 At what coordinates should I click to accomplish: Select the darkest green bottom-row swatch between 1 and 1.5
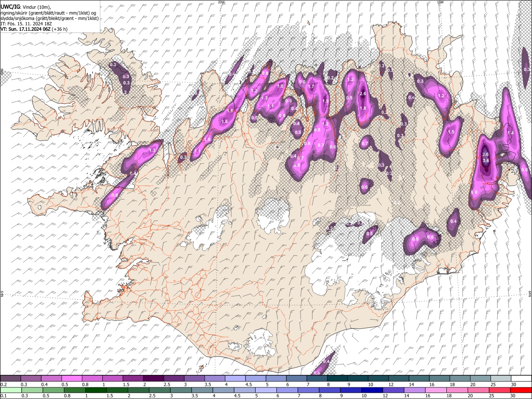[x=96, y=390]
